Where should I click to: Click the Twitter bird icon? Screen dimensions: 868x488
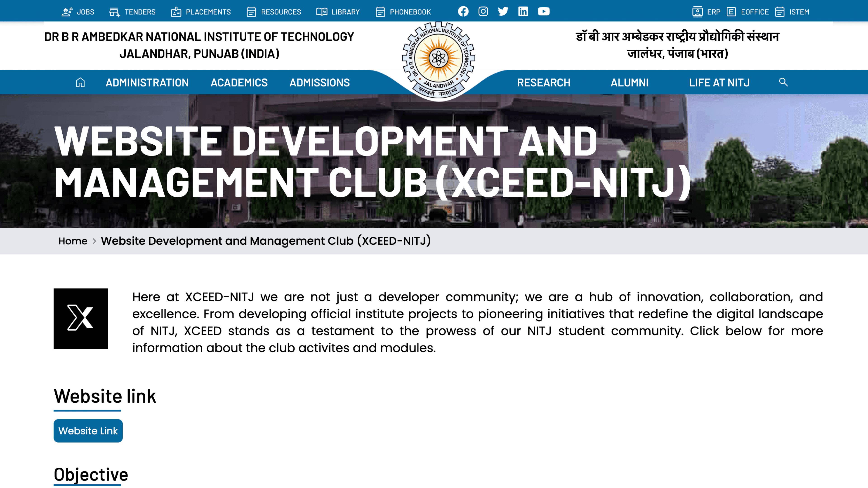503,11
